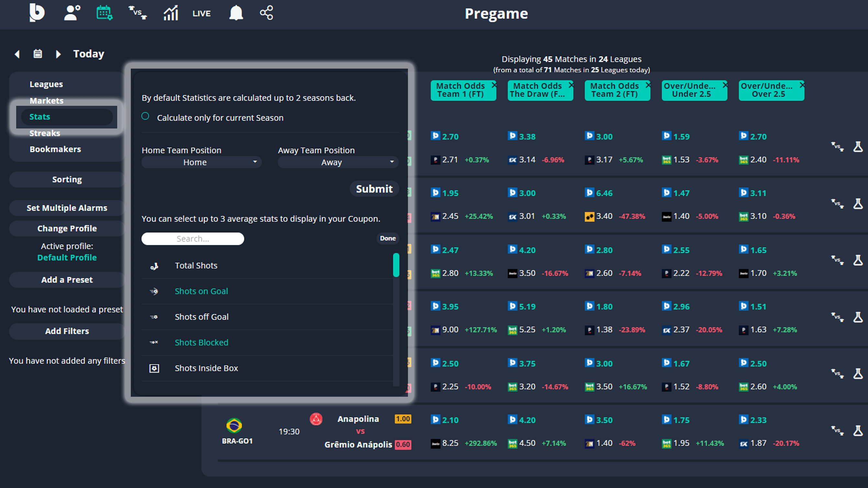Open the head-to-head comparison tool
This screenshot has width=868, height=488.
click(x=137, y=13)
